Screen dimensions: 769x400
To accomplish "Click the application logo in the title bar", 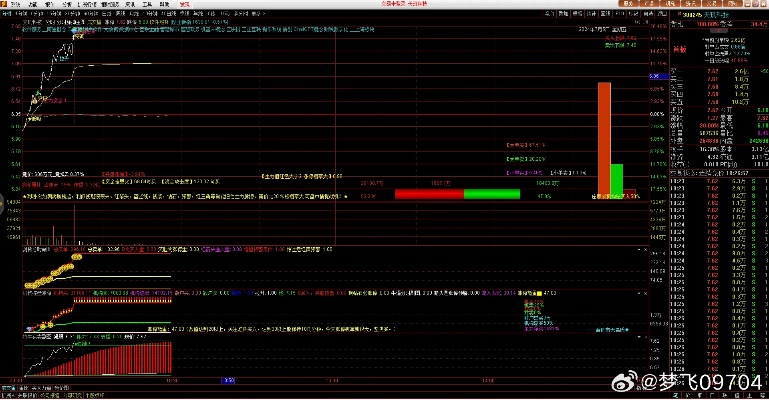I will coord(5,4).
